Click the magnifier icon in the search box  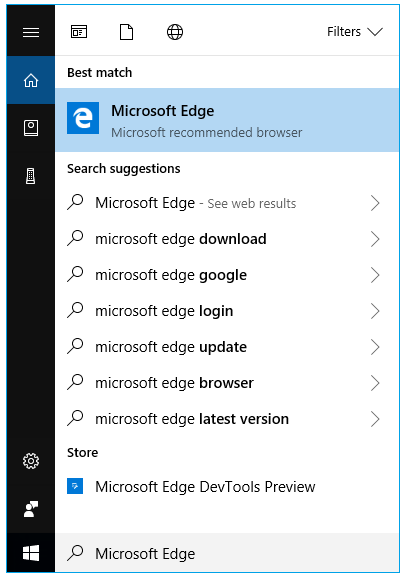[75, 553]
